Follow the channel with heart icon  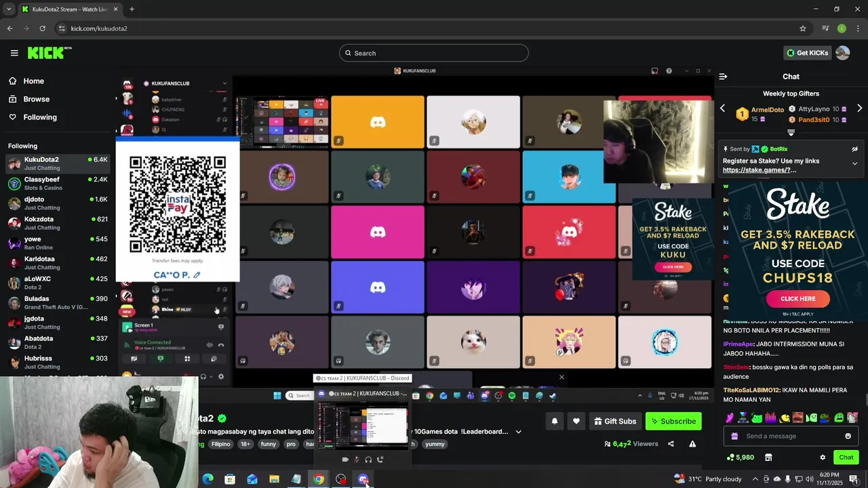(576, 421)
